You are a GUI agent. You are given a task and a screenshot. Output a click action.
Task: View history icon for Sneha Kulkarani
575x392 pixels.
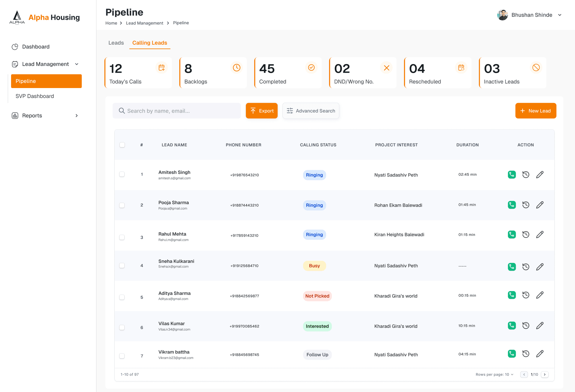pyautogui.click(x=526, y=267)
